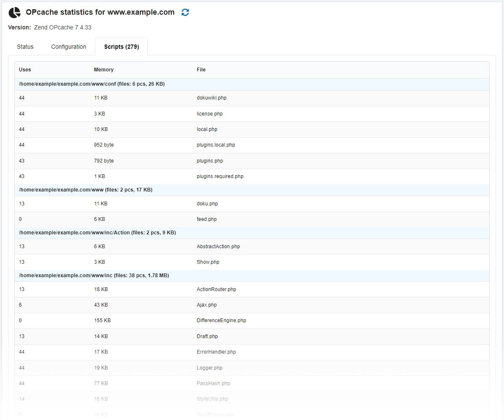Click the local.php file name
Screen dimensions: 504x420
pos(207,129)
